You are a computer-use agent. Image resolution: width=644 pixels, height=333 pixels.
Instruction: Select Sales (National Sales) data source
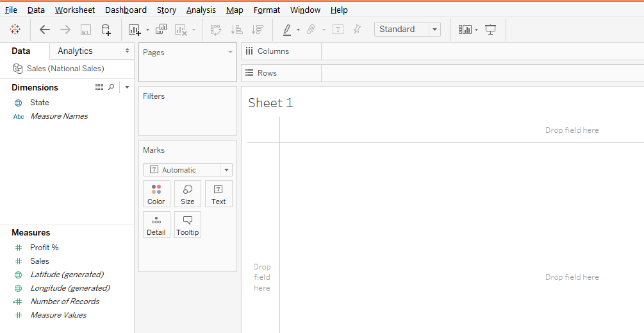[65, 69]
